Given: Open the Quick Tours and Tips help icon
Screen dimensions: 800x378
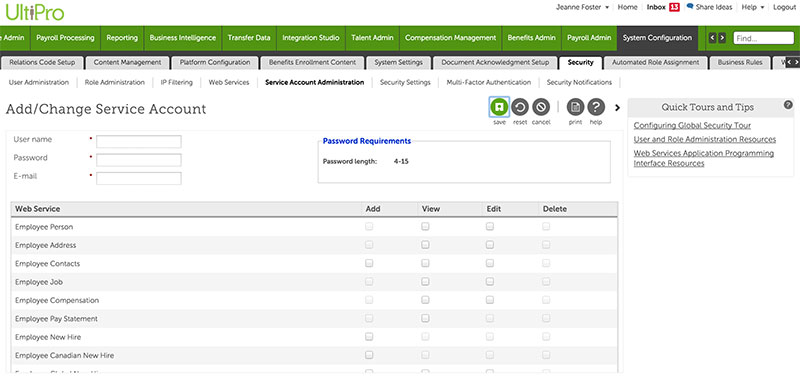Looking at the screenshot, I should [x=788, y=105].
